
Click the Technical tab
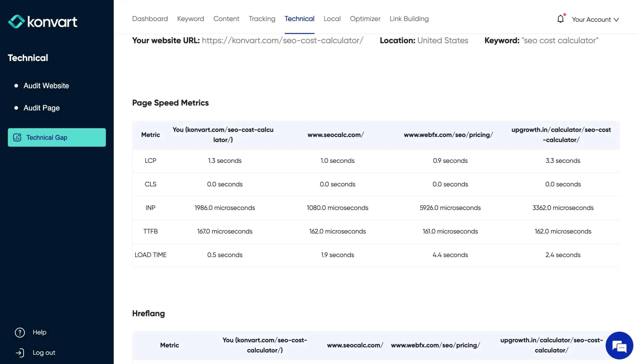(299, 19)
